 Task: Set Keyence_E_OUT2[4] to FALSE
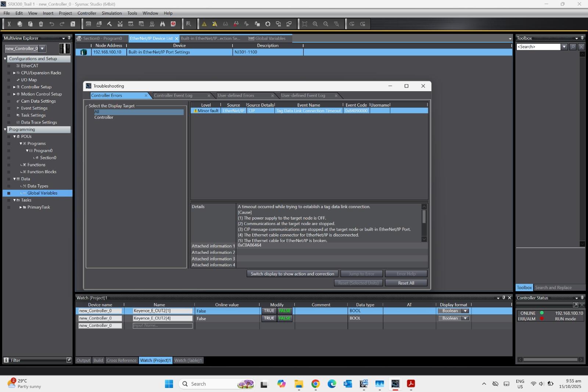click(284, 318)
